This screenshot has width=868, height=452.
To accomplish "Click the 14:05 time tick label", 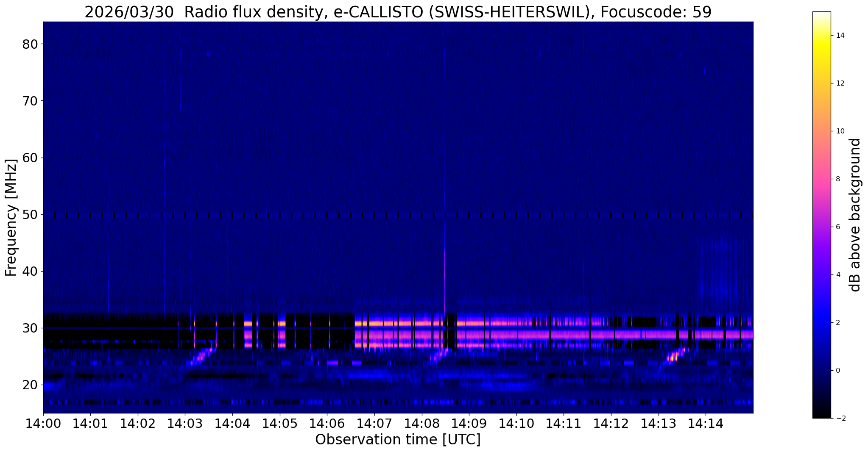I will [280, 423].
